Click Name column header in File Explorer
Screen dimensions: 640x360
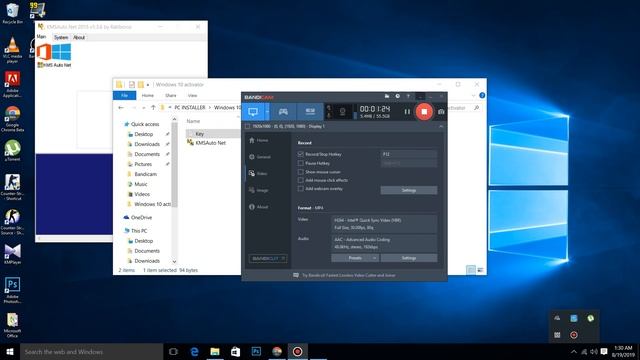[193, 121]
